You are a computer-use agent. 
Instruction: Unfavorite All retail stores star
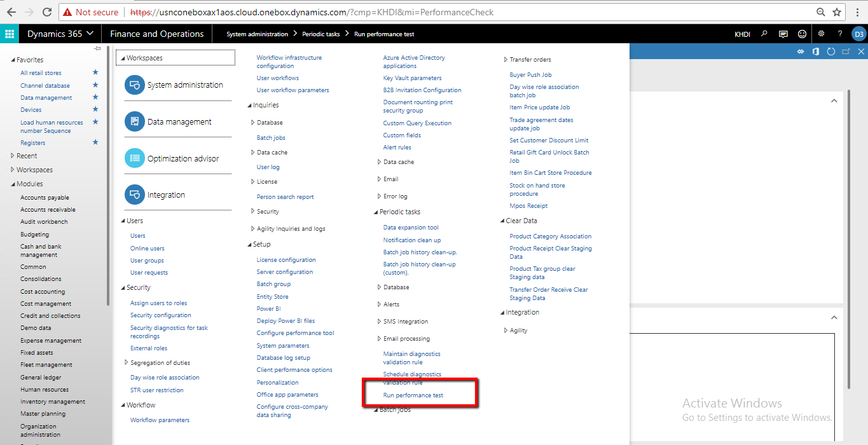[x=95, y=72]
